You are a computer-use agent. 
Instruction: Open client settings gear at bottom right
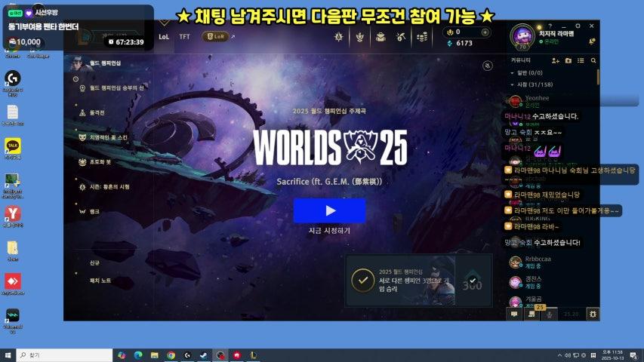(593, 314)
